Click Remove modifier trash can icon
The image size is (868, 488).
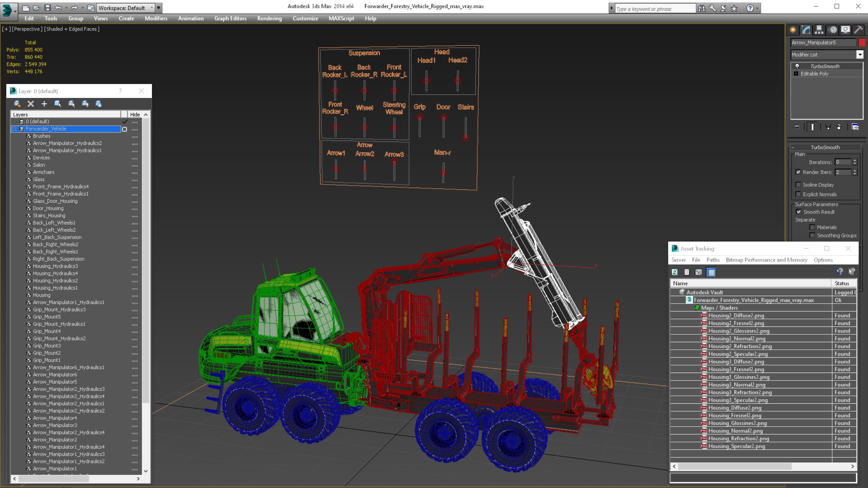pos(839,127)
